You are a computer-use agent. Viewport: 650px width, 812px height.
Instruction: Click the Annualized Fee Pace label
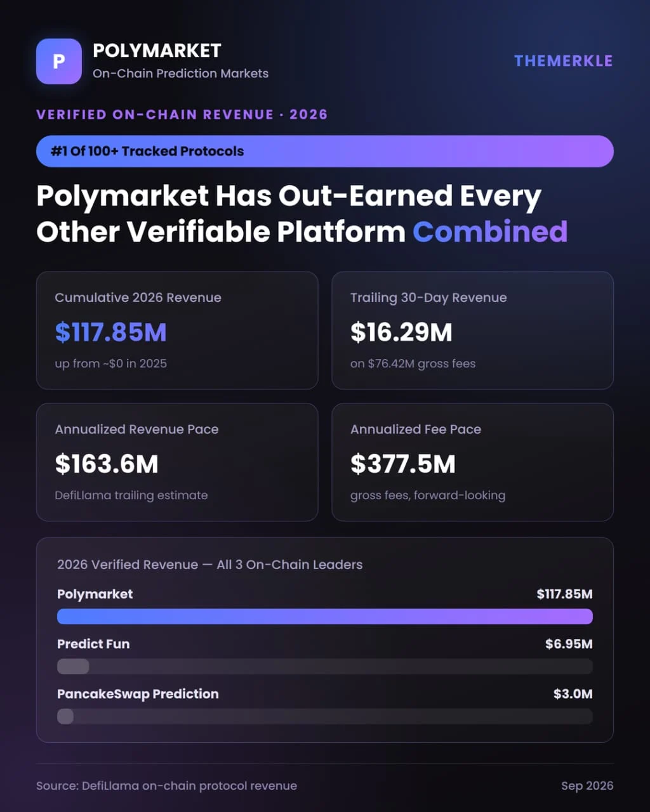[x=416, y=429]
